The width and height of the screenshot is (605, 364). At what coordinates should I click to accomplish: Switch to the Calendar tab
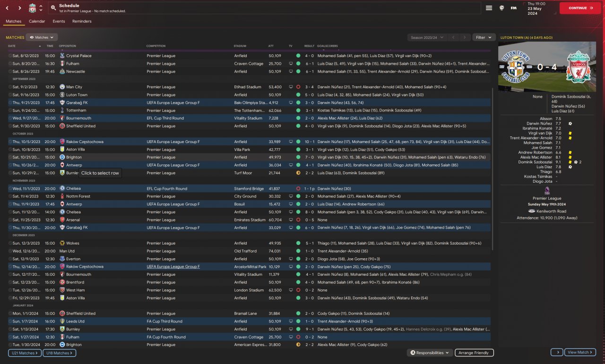pyautogui.click(x=37, y=21)
